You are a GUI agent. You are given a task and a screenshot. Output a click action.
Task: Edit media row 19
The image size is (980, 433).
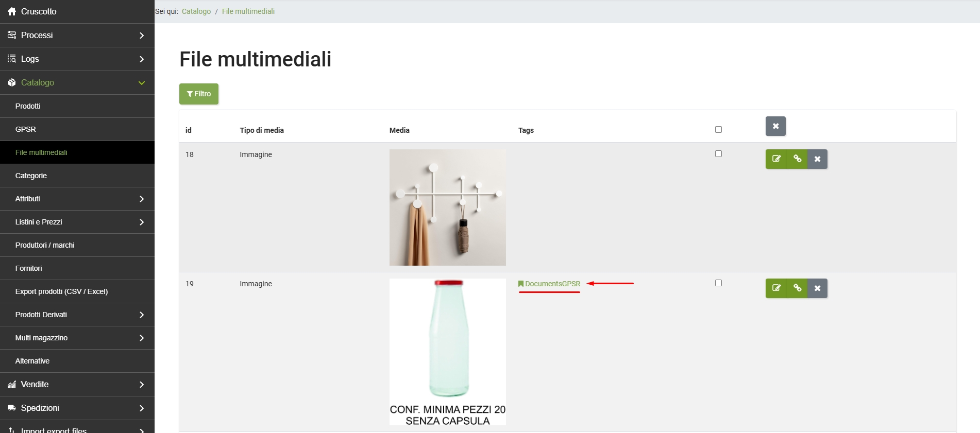tap(776, 288)
